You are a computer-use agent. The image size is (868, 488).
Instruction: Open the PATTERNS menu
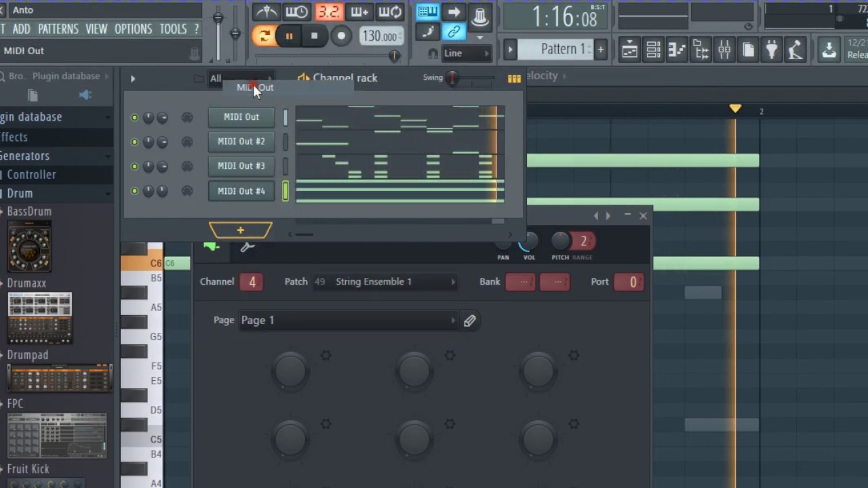[58, 29]
